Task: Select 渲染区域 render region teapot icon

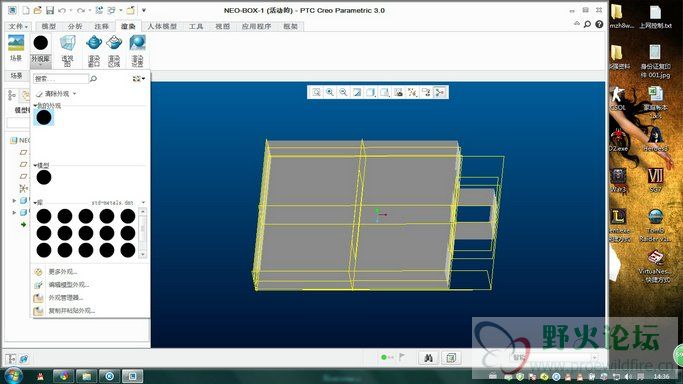Action: click(114, 51)
